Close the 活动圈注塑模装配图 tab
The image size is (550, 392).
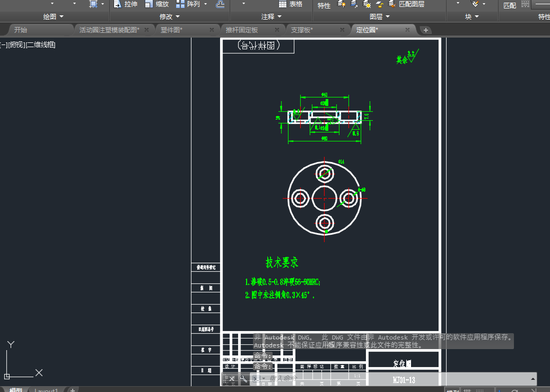146,30
